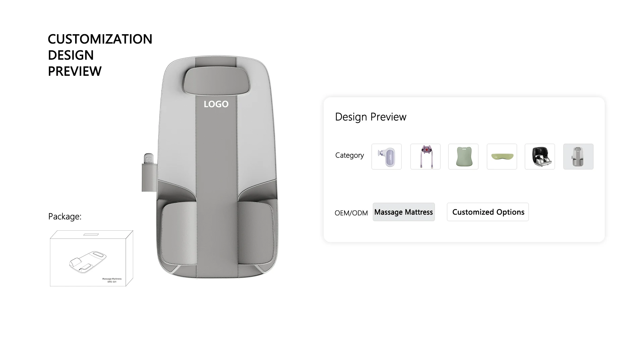
Task: Select the green back cushion category
Action: pyautogui.click(x=463, y=157)
